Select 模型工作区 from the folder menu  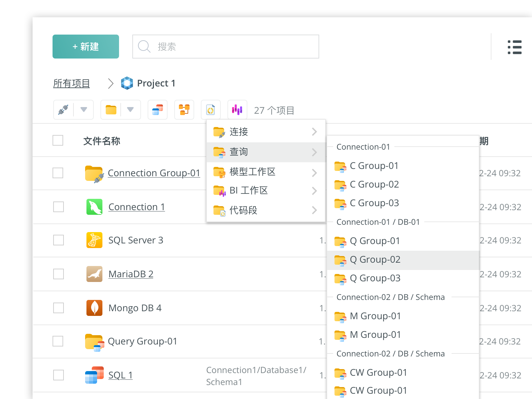pos(252,172)
